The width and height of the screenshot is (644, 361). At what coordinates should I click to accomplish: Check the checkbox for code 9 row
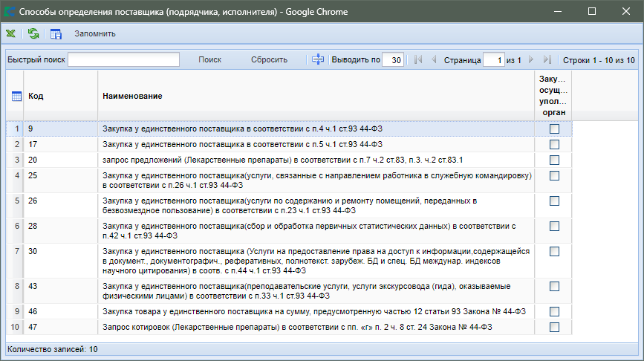[x=554, y=129]
